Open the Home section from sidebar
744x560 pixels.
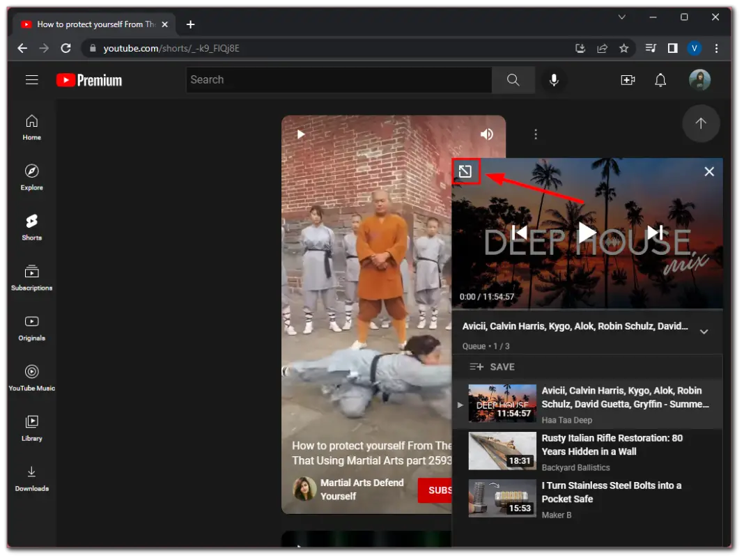(x=31, y=128)
